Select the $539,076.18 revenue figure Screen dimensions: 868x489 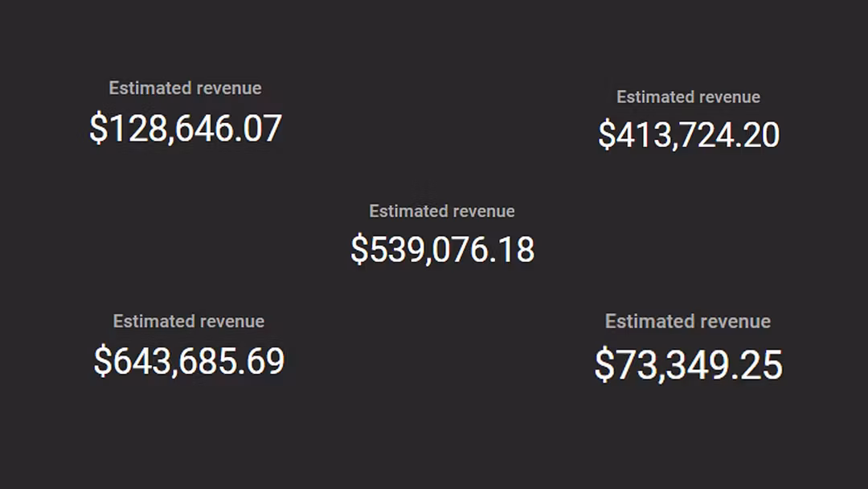[442, 249]
